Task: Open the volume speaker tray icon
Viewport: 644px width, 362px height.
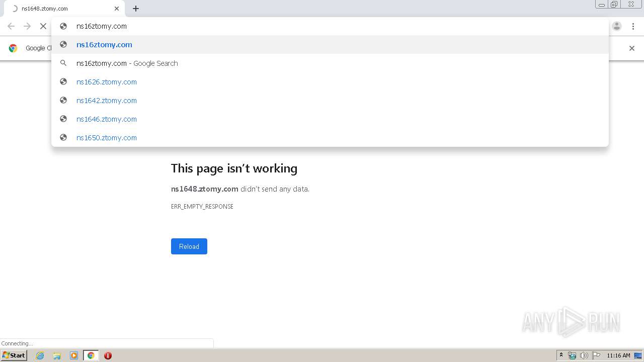Action: [584, 355]
